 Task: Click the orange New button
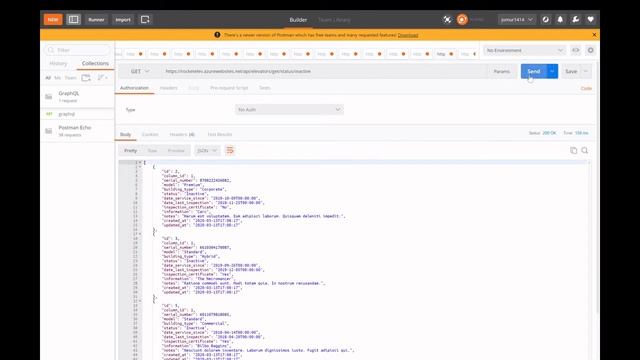point(53,20)
